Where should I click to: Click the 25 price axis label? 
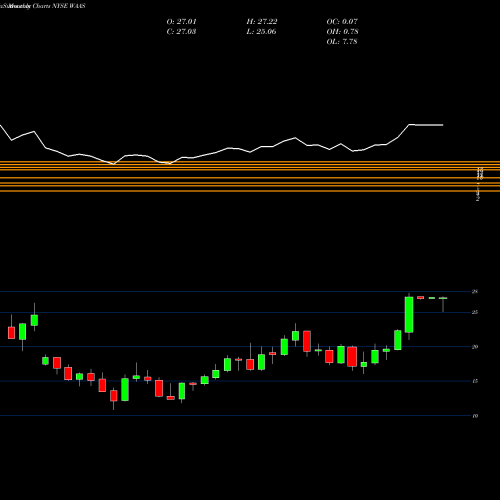click(x=475, y=312)
